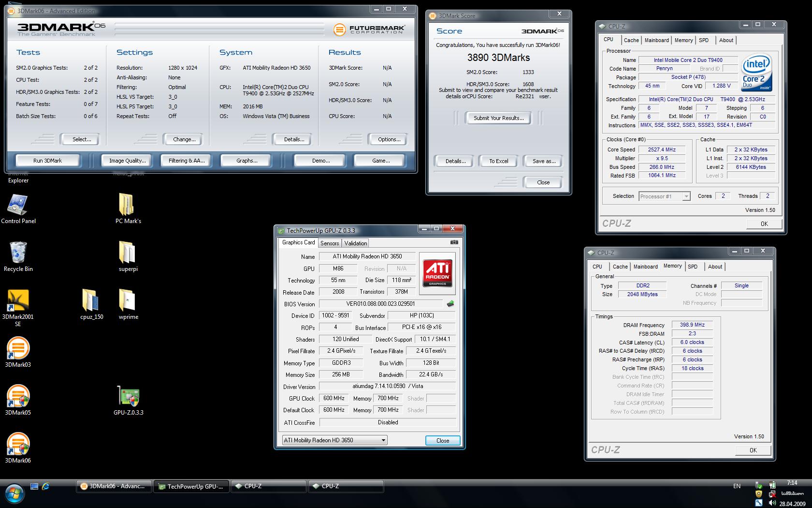Image resolution: width=812 pixels, height=508 pixels.
Task: Open the wprime folder icon
Action: (x=128, y=304)
